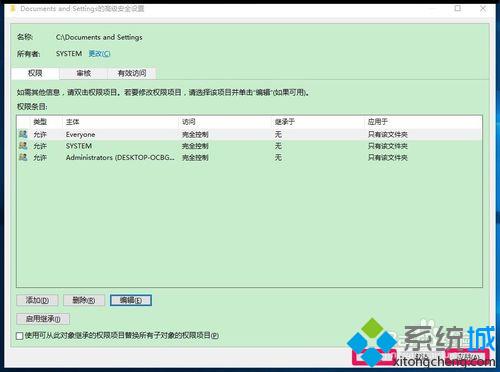Click 只有该文件夹 in the Administrators row

[388, 157]
